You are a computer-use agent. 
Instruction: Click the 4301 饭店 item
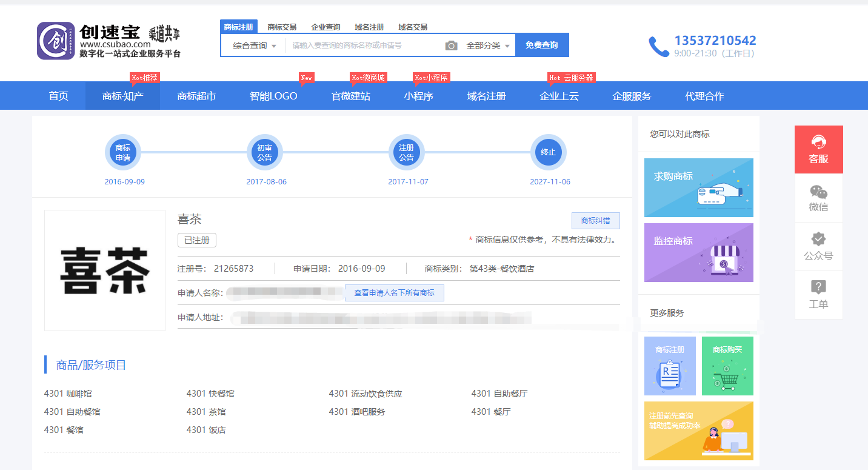point(206,430)
